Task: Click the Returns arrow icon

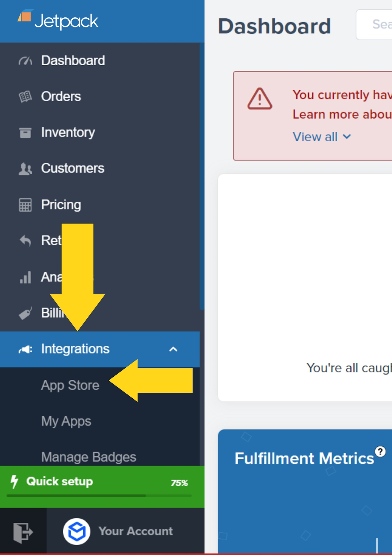Action: pos(25,241)
